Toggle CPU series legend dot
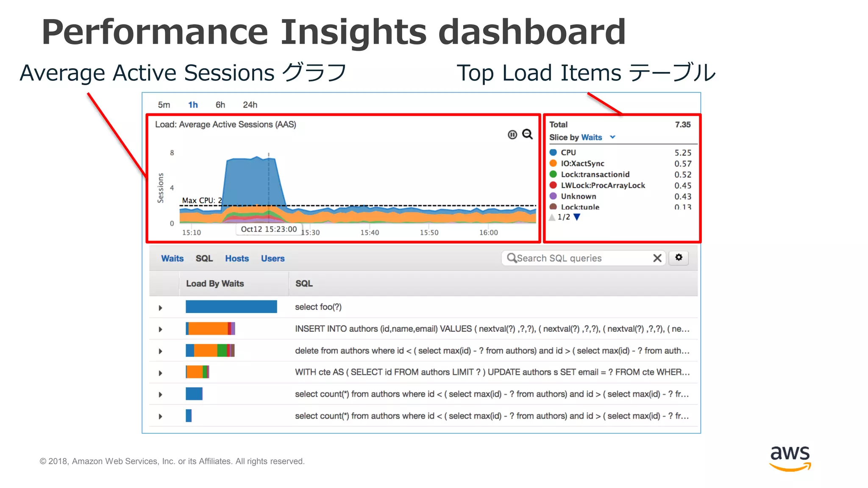868x488 pixels. (x=553, y=152)
